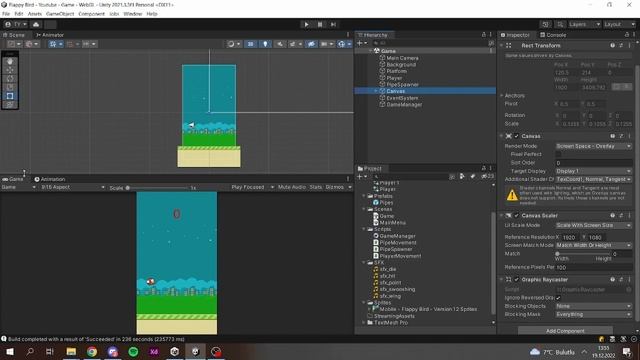The width and height of the screenshot is (640, 360).
Task: Collapse the Game scene root in Hierarchy
Action: click(371, 51)
